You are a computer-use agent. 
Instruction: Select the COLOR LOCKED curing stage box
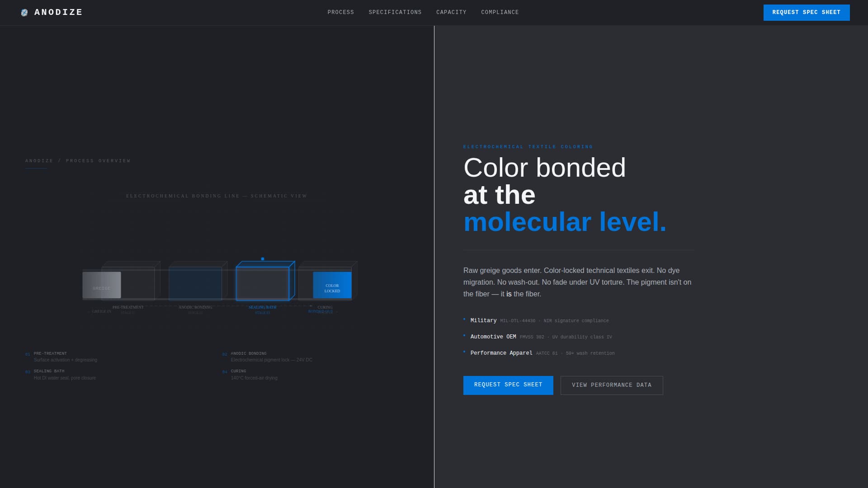(333, 285)
